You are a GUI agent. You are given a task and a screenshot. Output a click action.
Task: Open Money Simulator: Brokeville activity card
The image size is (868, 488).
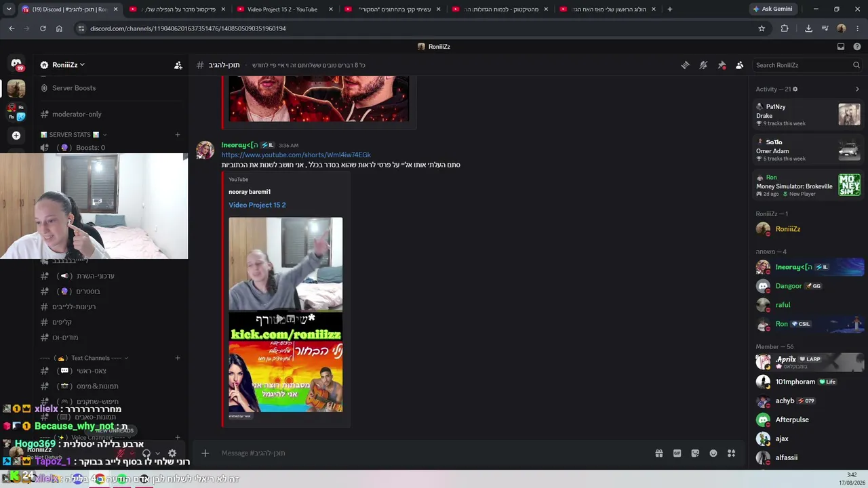coord(808,185)
